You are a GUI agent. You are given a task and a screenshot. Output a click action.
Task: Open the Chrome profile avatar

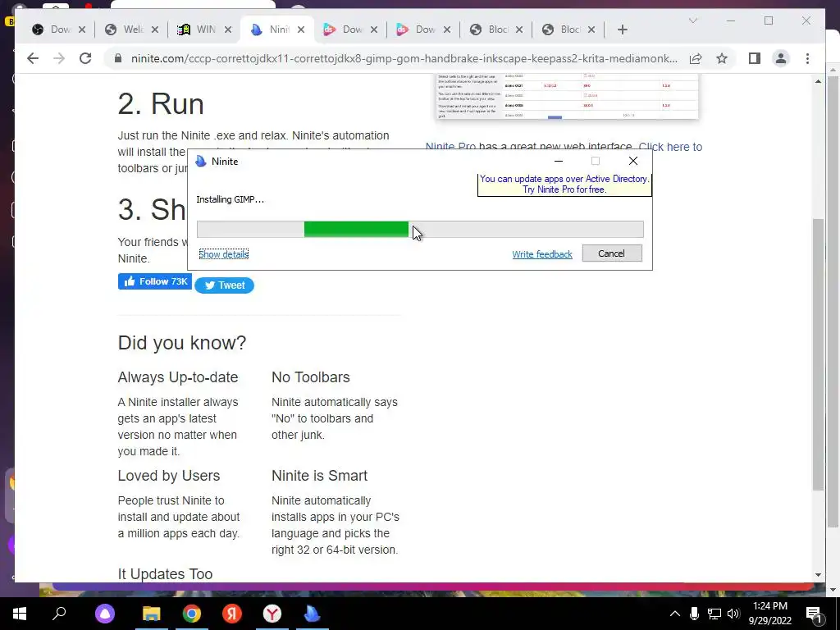click(781, 58)
